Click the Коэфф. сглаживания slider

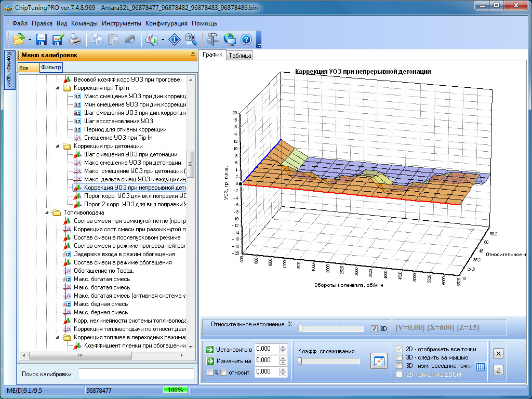click(329, 361)
